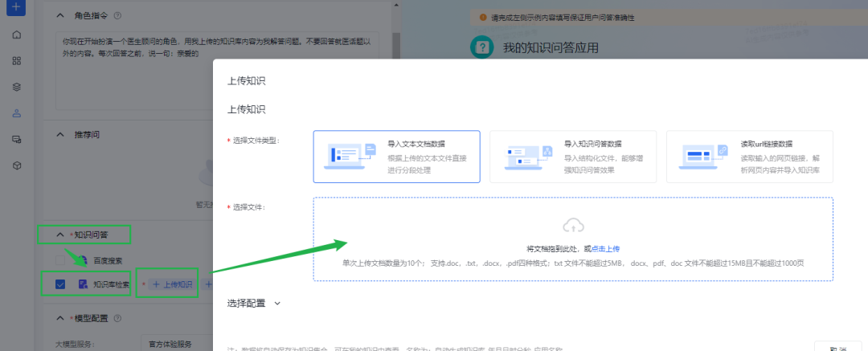The width and height of the screenshot is (868, 351).
Task: Open the highlighted person sidebar icon
Action: point(17,113)
